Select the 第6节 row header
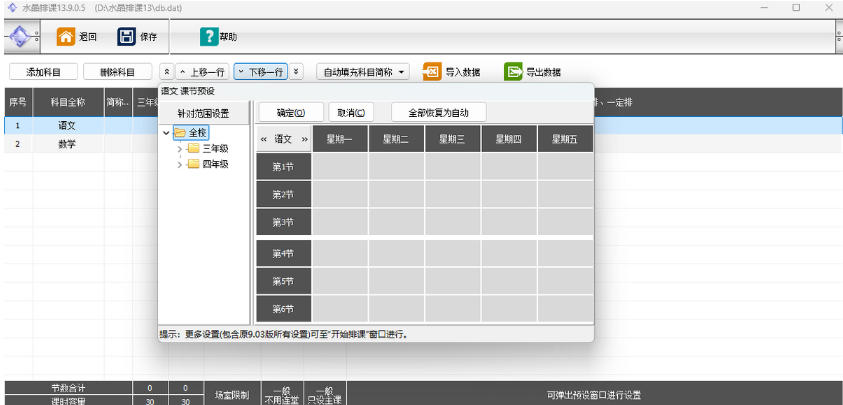This screenshot has height=405, width=843. [283, 309]
